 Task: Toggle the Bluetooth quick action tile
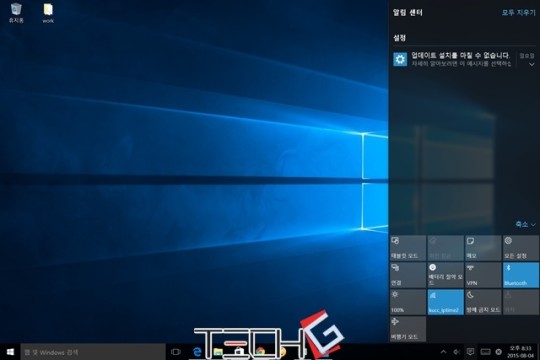point(521,275)
